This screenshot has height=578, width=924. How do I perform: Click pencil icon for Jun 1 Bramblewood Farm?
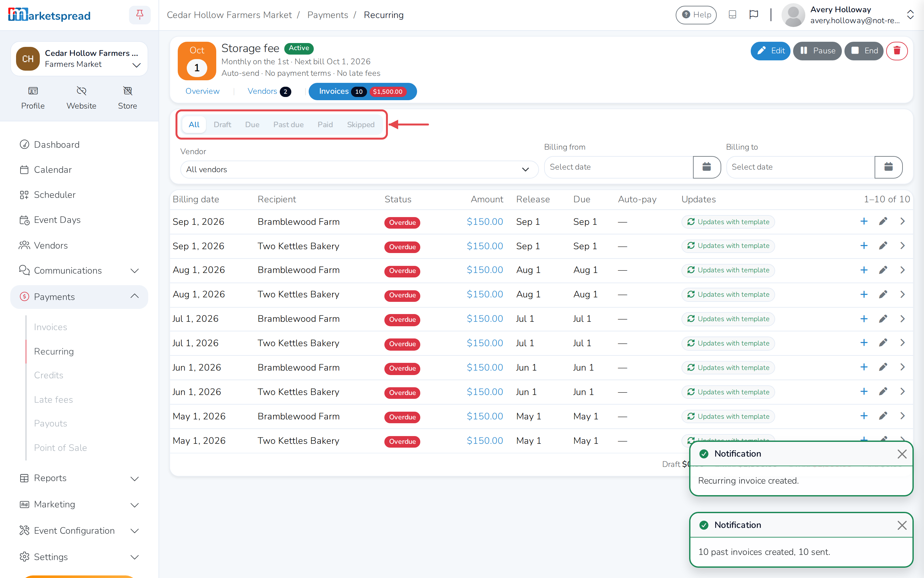pyautogui.click(x=883, y=367)
